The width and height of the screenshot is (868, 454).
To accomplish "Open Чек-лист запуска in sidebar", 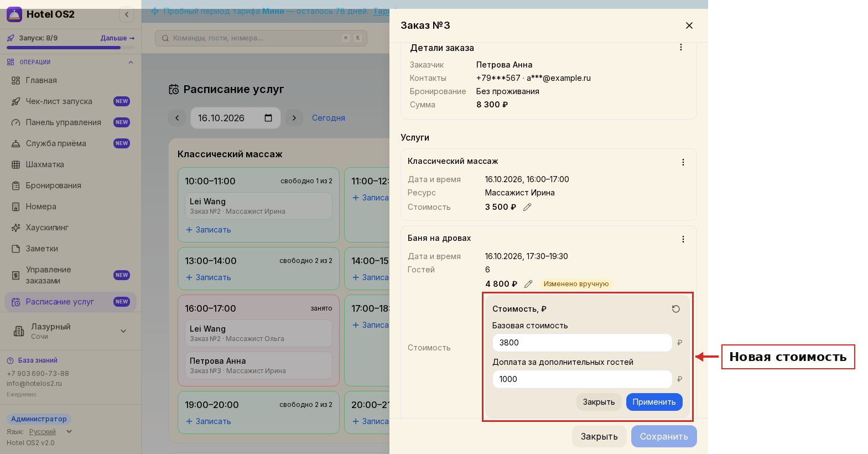I will coord(70,101).
